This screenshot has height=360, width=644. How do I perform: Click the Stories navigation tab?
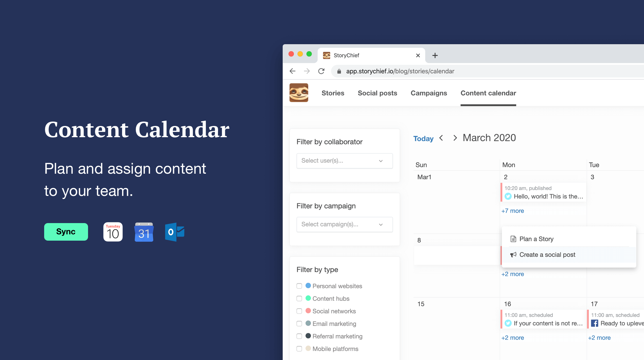click(x=333, y=93)
